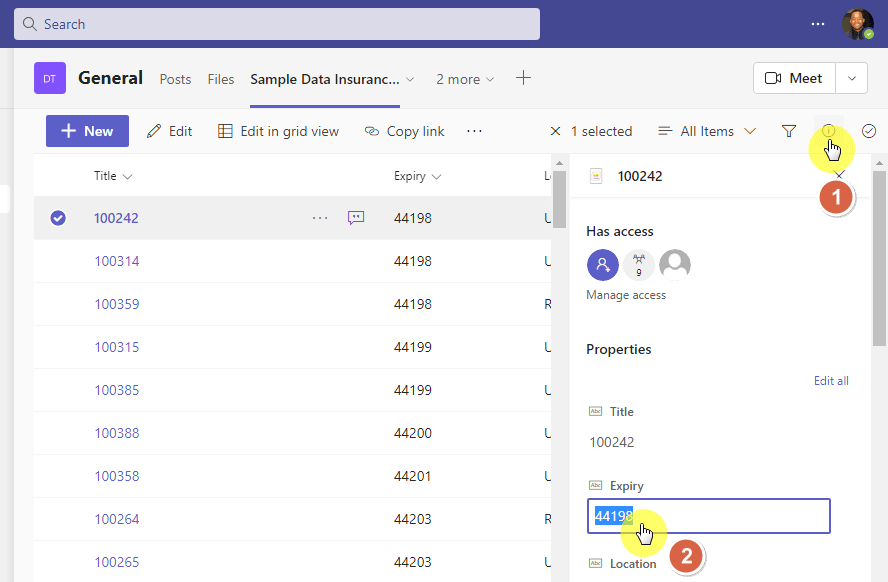The height and width of the screenshot is (582, 888).
Task: Click the Search input field
Action: coord(277,24)
